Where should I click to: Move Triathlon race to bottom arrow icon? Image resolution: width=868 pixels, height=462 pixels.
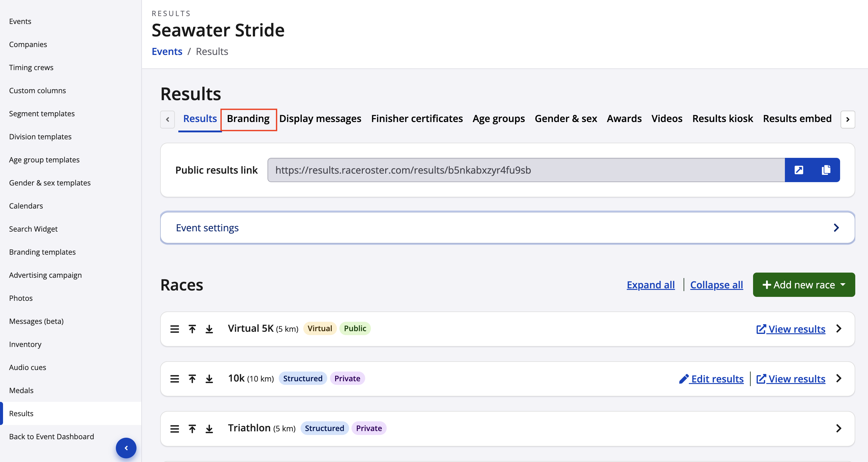(209, 429)
